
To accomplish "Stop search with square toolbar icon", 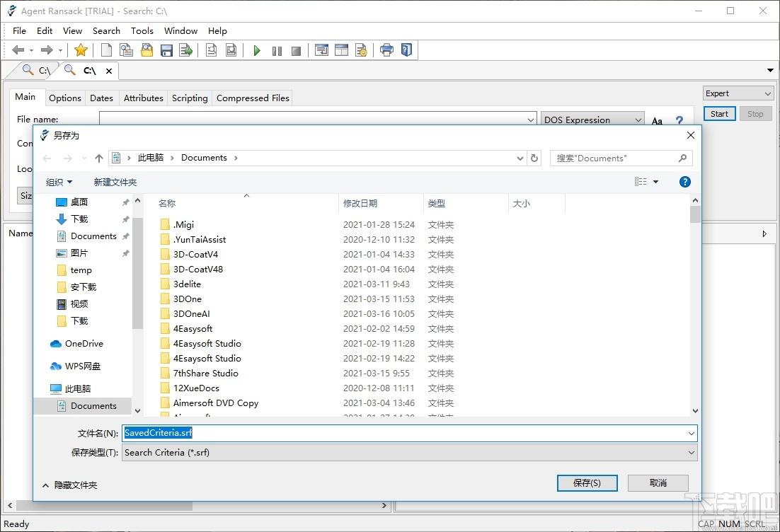I will pos(296,51).
